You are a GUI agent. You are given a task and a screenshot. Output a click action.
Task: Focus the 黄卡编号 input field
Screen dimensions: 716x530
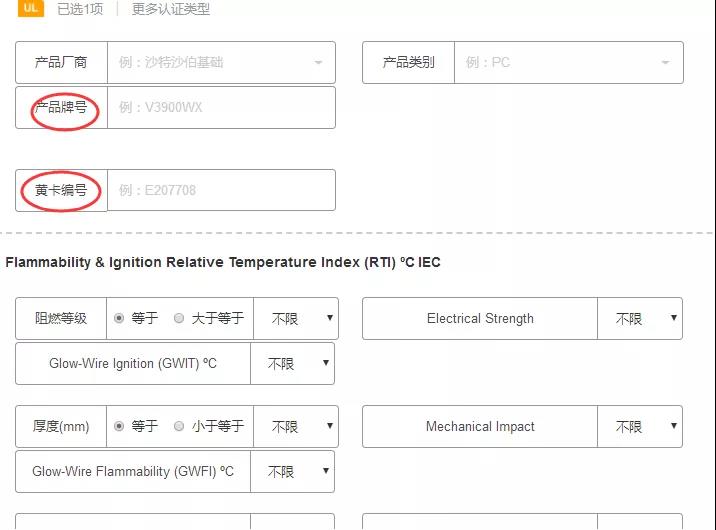(x=220, y=190)
